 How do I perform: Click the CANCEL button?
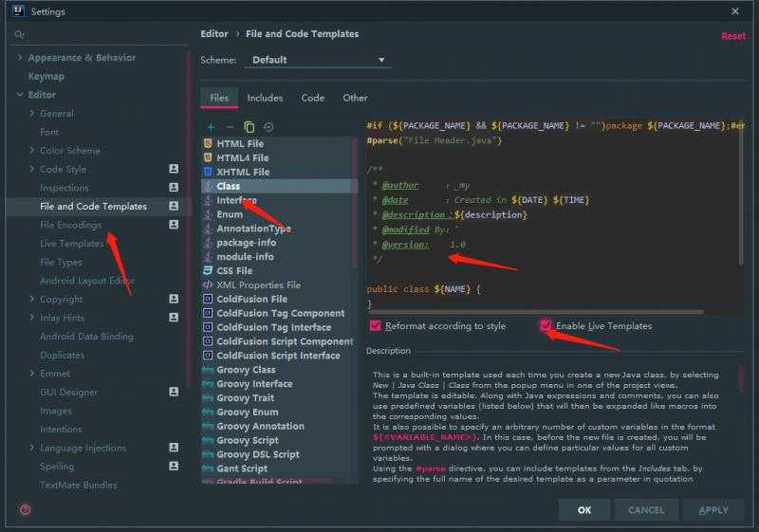click(x=646, y=510)
